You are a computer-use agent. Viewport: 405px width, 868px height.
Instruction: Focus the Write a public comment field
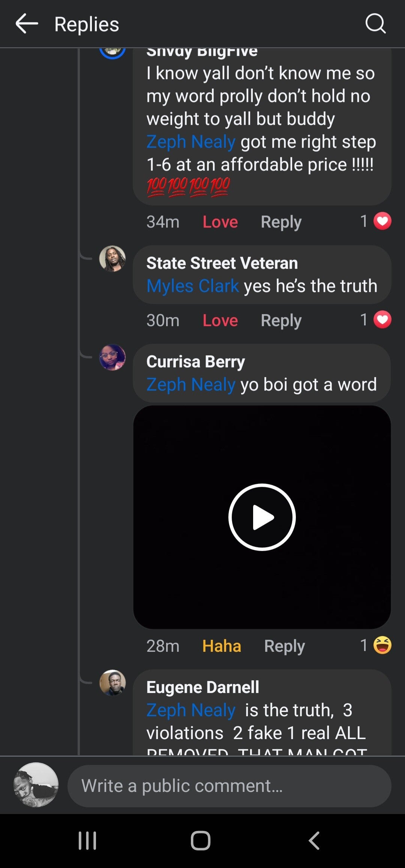229,786
